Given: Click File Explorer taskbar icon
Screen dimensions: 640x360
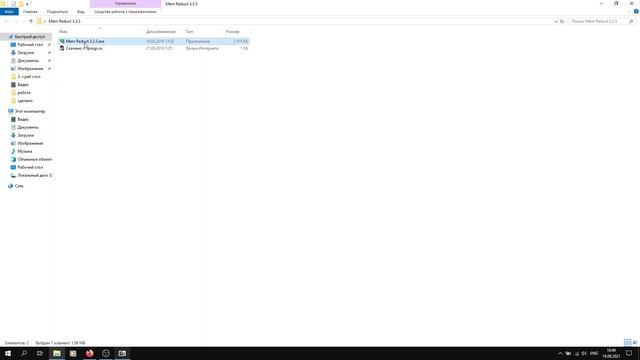Looking at the screenshot, I should coord(57,353).
